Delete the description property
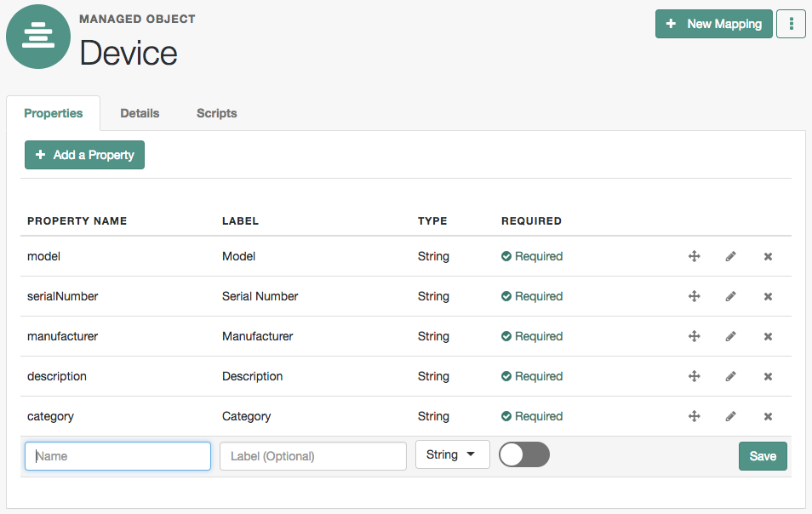Image resolution: width=812 pixels, height=514 pixels. [768, 376]
